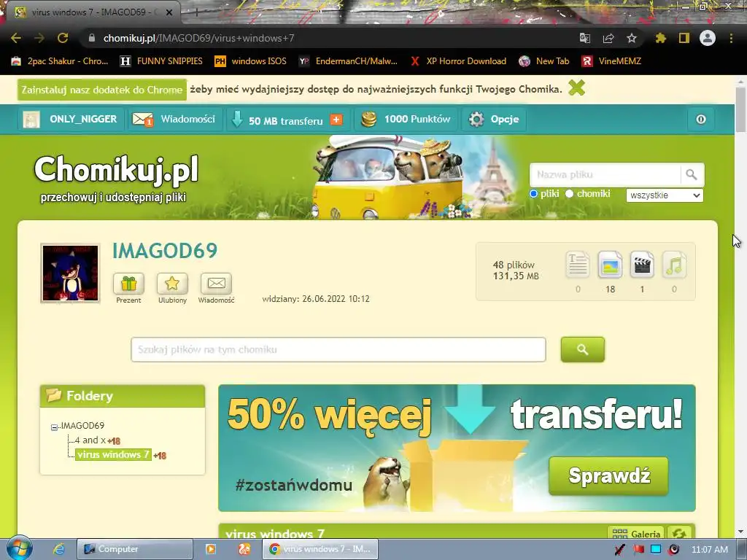Image resolution: width=747 pixels, height=560 pixels.
Task: Click Zainstaluj nasz dodatek do Chrome button
Action: click(x=102, y=90)
